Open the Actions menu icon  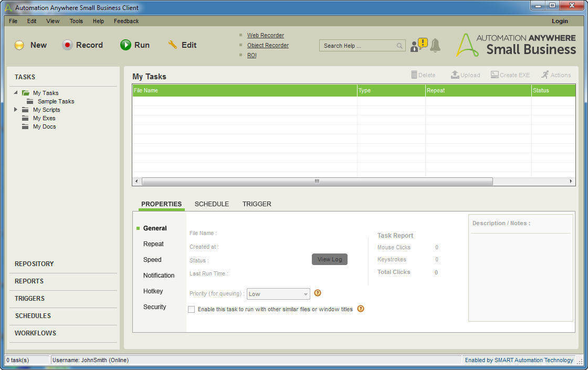556,75
